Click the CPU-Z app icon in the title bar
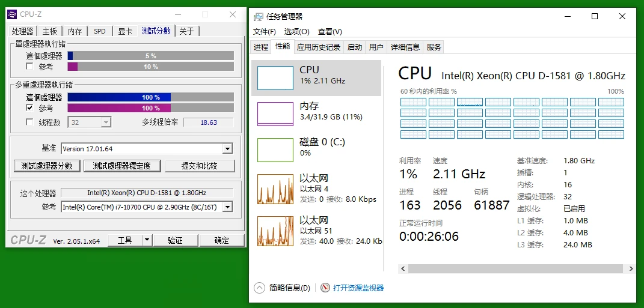 (12, 14)
